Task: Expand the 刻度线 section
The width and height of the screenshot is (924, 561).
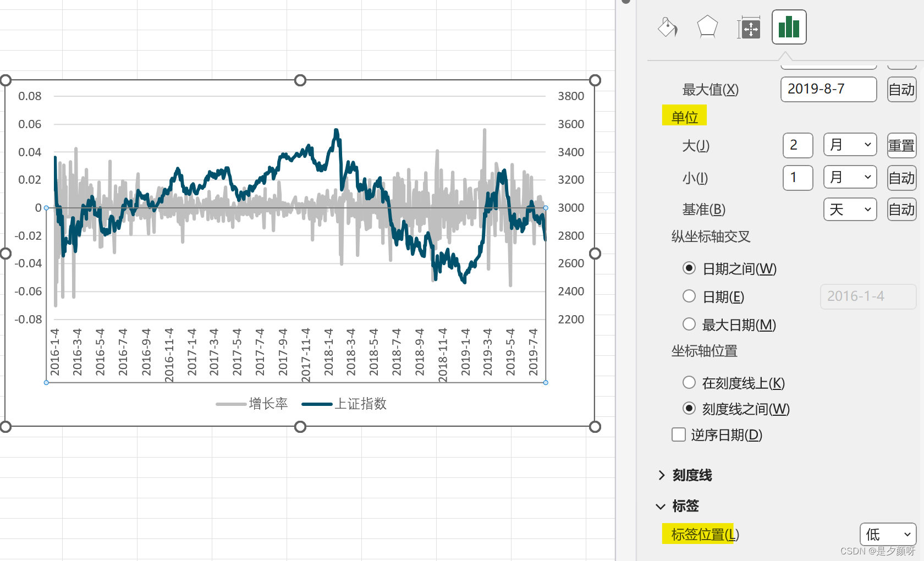Action: coord(685,475)
